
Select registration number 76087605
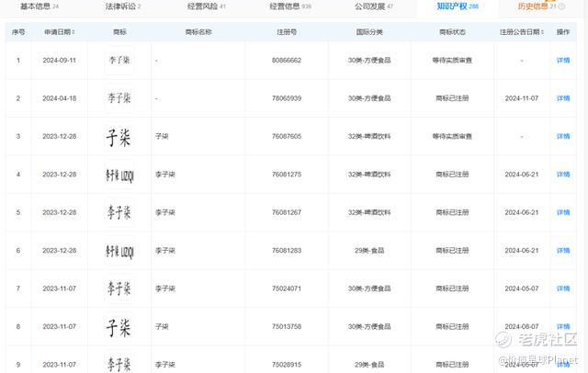click(287, 137)
